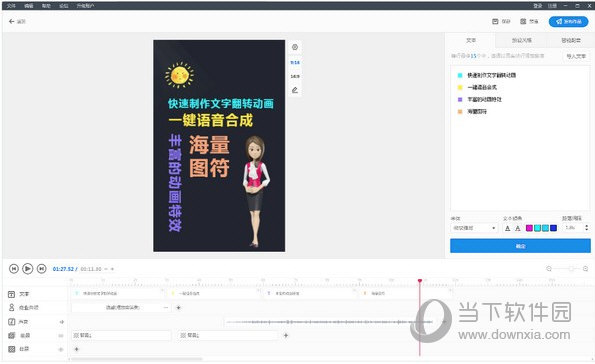
Task: Confirm with the wide blue 确定 button
Action: click(520, 246)
